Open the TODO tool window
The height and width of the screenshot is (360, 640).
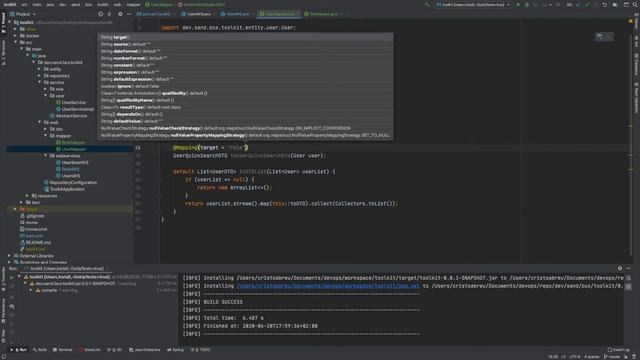point(201,350)
